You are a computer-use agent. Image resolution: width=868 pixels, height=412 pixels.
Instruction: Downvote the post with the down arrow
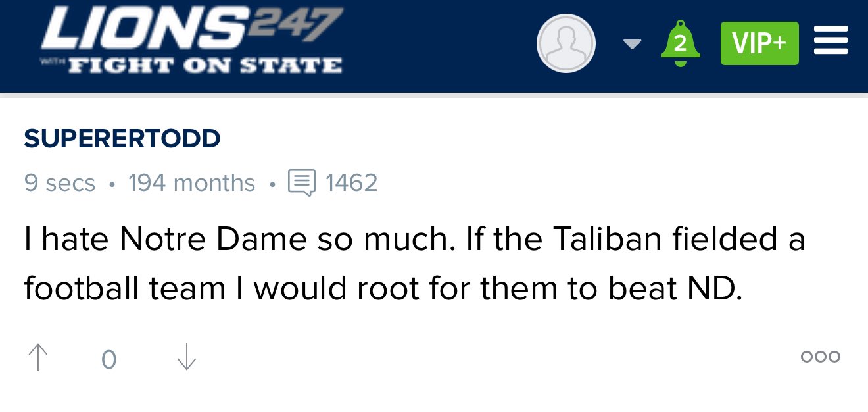[x=187, y=357]
